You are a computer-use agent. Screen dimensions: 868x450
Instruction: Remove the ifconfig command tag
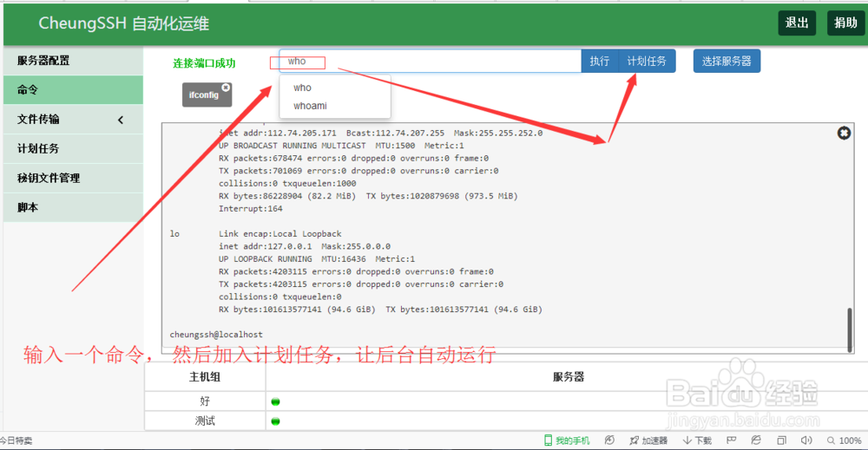point(226,88)
